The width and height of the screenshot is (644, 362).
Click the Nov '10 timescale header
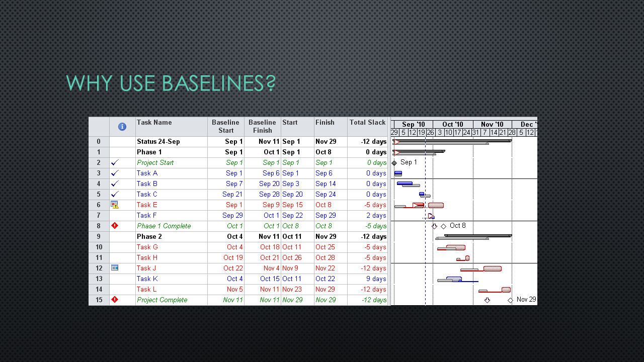point(492,124)
